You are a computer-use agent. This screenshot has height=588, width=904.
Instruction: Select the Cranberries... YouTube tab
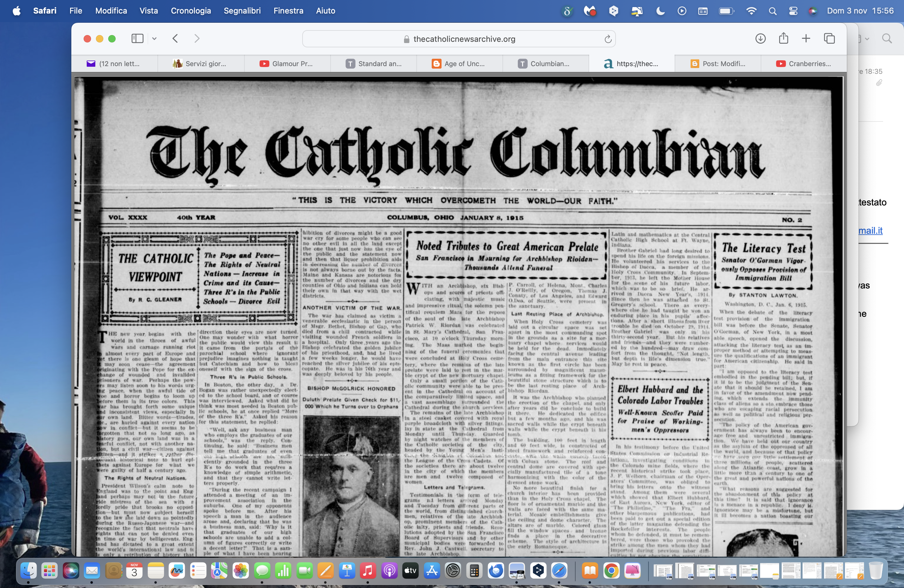[804, 64]
